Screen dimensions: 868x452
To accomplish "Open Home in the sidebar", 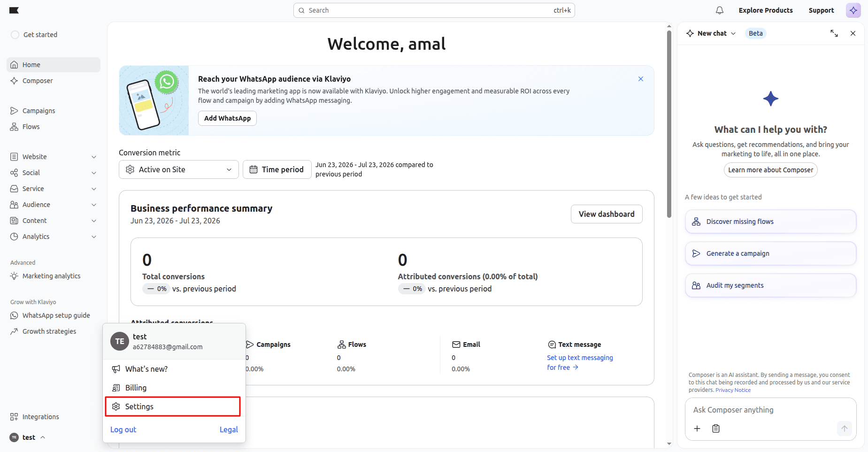I will tap(54, 65).
